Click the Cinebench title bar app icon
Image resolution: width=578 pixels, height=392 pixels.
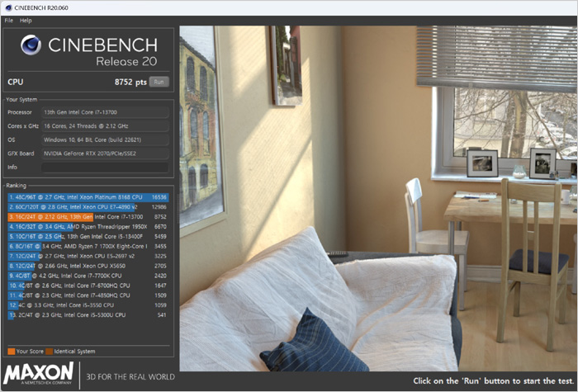(x=8, y=7)
